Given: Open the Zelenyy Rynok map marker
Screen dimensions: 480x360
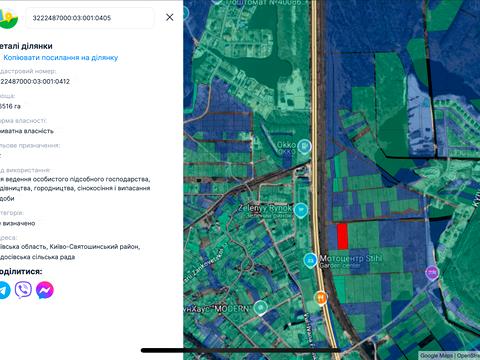Looking at the screenshot, I should 301,210.
